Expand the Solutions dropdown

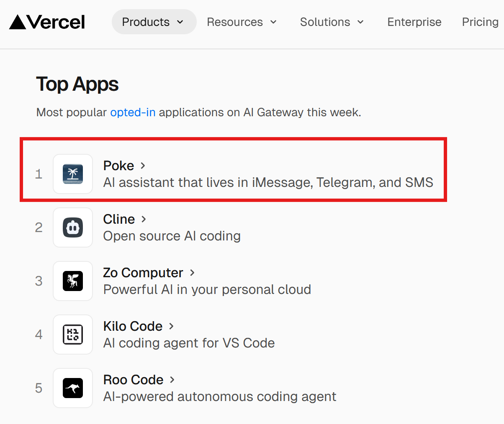click(x=332, y=22)
